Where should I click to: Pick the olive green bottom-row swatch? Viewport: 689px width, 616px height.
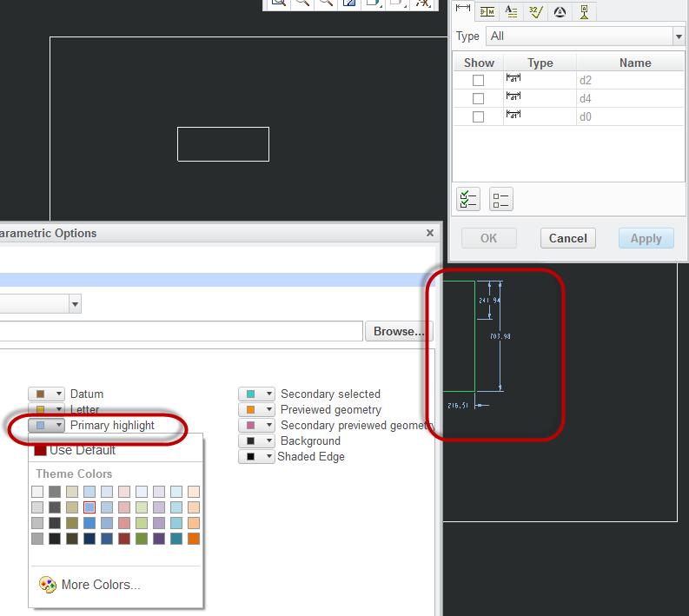(142, 539)
